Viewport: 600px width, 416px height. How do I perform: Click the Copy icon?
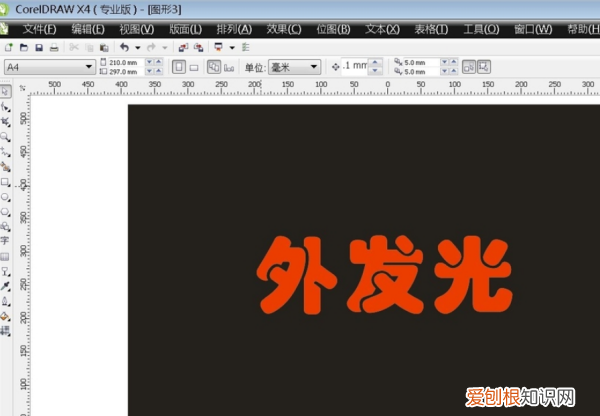(x=89, y=47)
